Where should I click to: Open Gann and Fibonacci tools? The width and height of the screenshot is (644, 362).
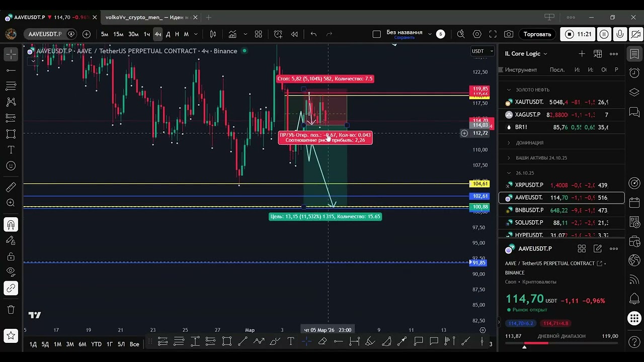[11, 86]
